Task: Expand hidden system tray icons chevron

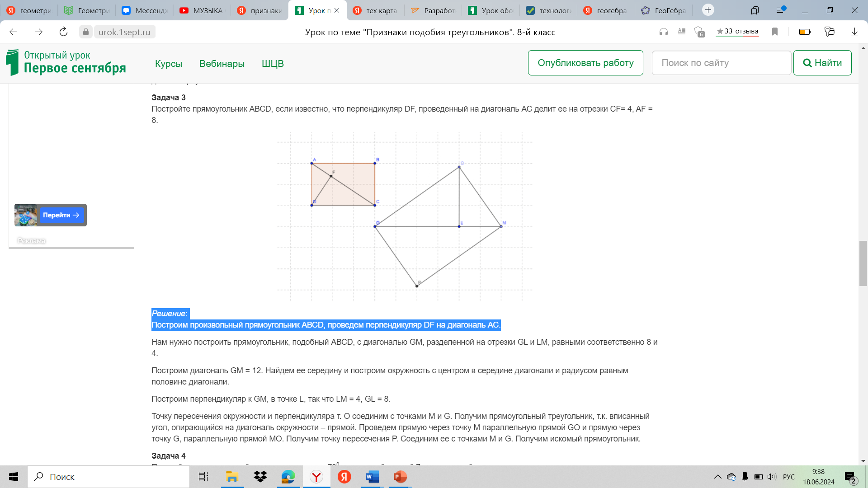Action: tap(717, 477)
